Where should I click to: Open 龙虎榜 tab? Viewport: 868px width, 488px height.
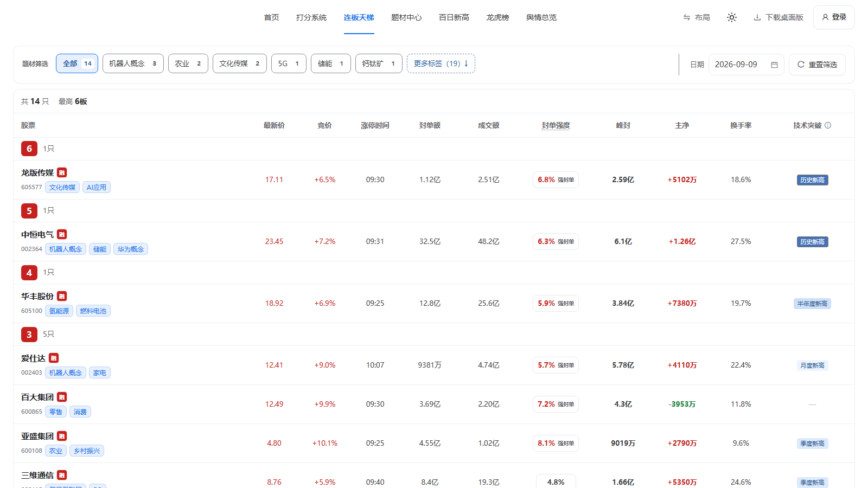tap(497, 17)
